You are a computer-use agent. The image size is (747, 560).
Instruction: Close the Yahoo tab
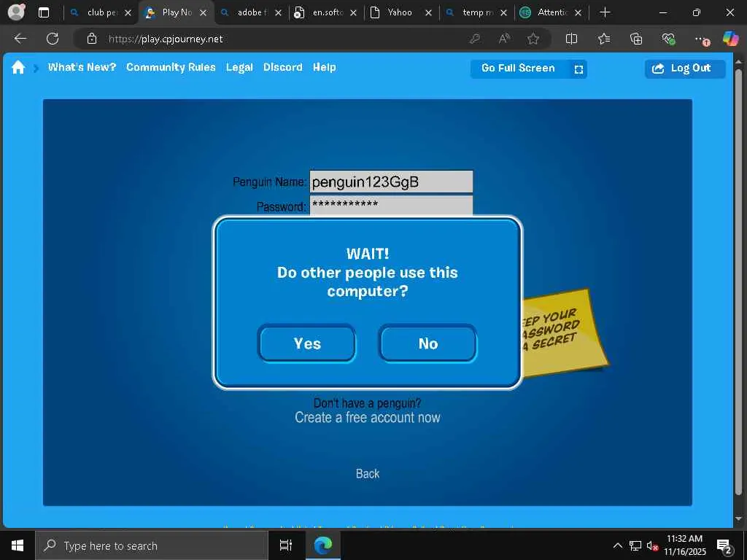pyautogui.click(x=428, y=13)
